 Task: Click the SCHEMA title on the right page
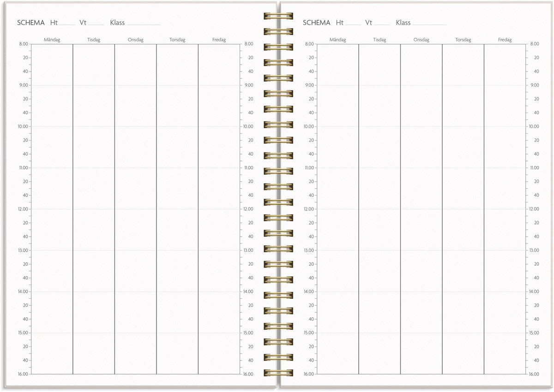coord(317,23)
